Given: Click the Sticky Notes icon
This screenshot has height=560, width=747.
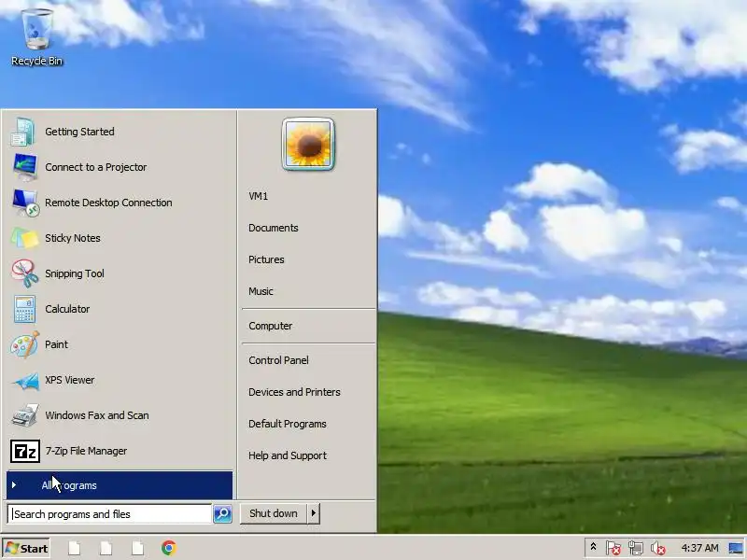Looking at the screenshot, I should (x=25, y=238).
